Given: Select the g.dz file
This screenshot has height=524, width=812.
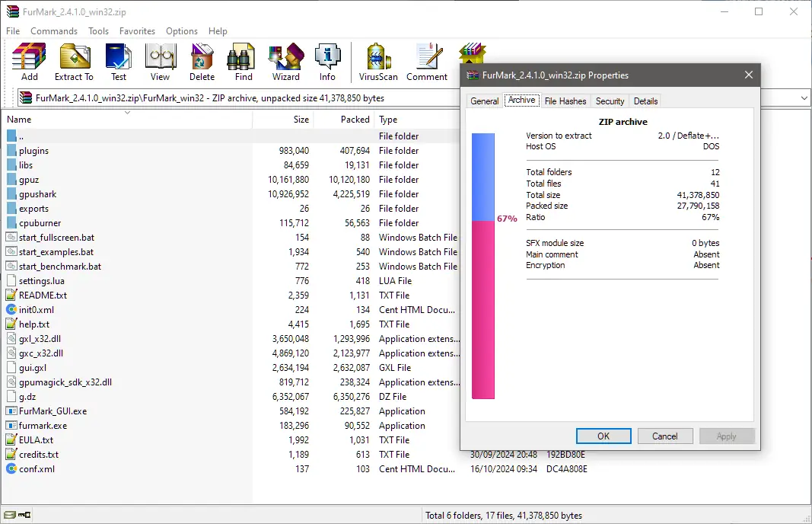Looking at the screenshot, I should (231, 397).
